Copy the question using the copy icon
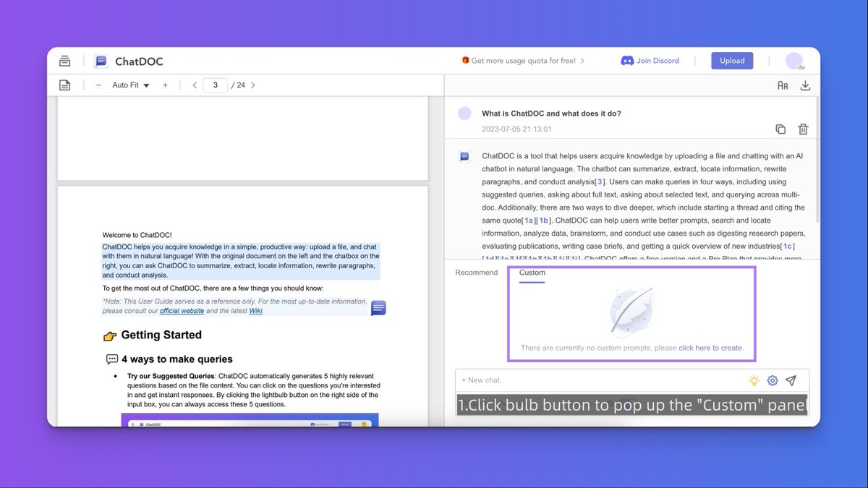The height and width of the screenshot is (488, 868). 780,129
